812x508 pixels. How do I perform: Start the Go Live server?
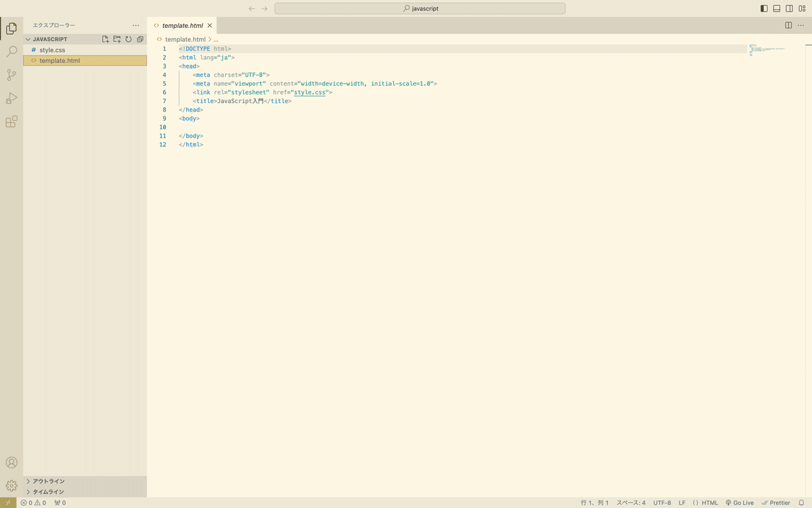[740, 503]
